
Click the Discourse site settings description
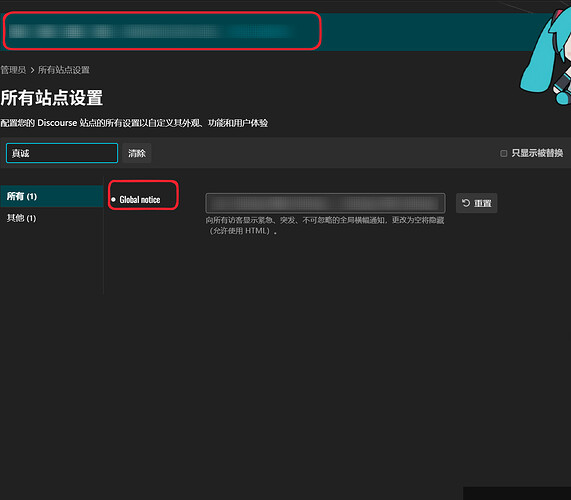(x=134, y=123)
